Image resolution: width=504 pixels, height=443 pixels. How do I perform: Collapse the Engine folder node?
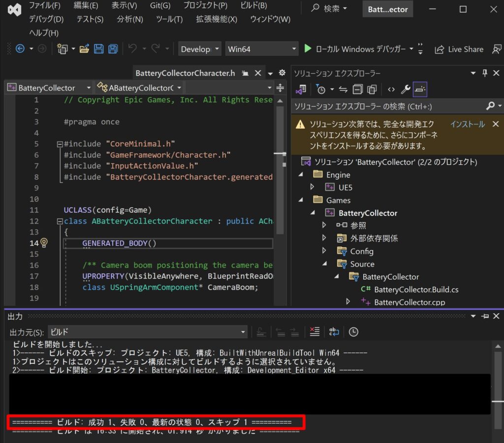(x=301, y=175)
